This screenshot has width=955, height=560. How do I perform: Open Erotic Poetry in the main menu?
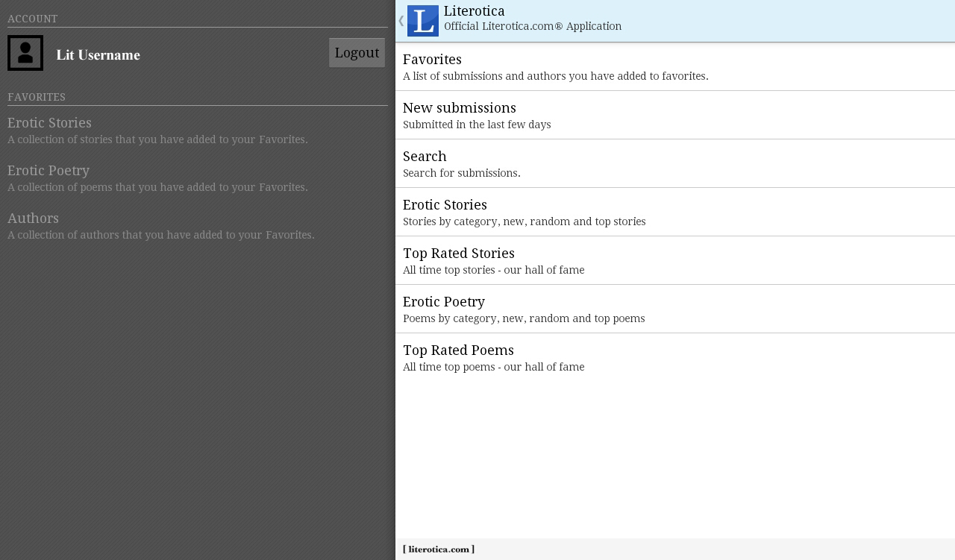675,309
